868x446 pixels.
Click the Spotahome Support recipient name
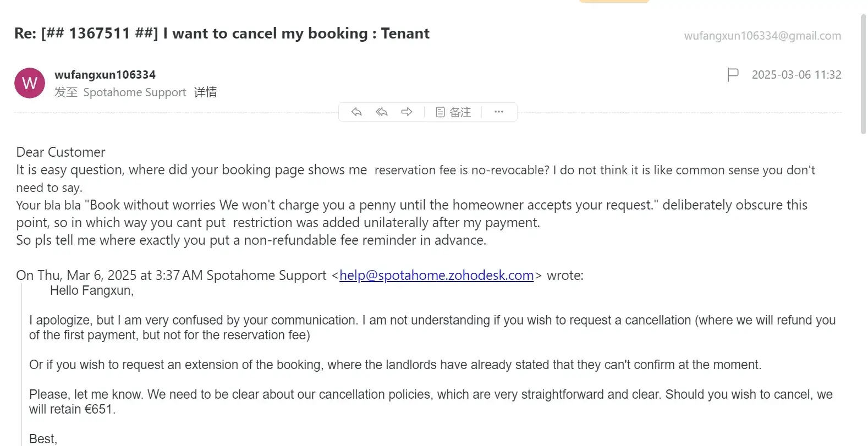(x=135, y=92)
